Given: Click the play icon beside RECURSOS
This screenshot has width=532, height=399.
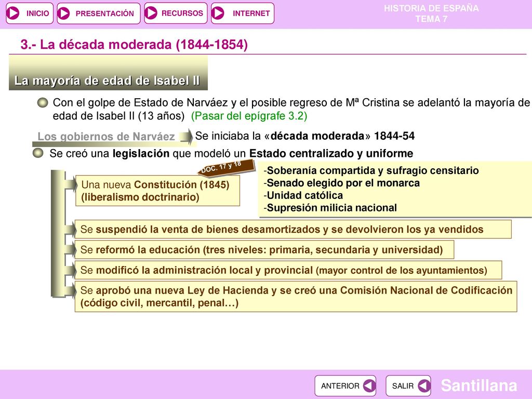Looking at the screenshot, I should click(151, 13).
